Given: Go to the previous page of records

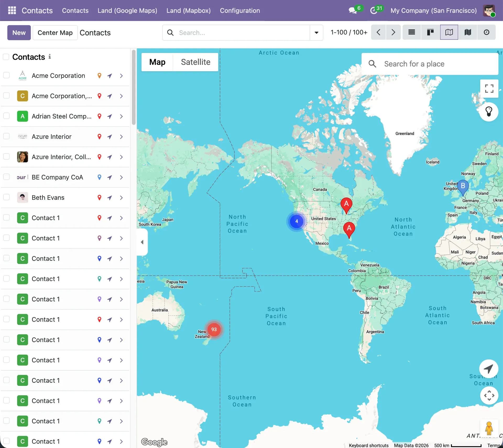Looking at the screenshot, I should point(378,32).
